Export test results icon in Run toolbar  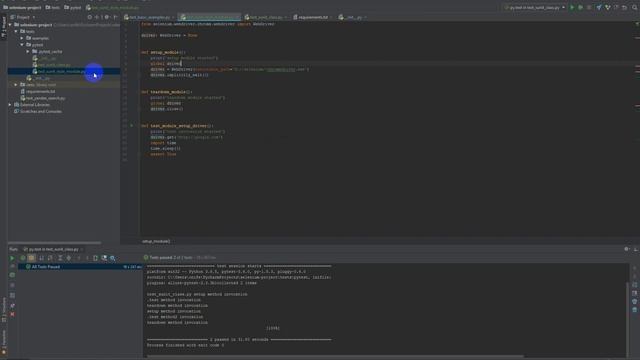click(95, 258)
